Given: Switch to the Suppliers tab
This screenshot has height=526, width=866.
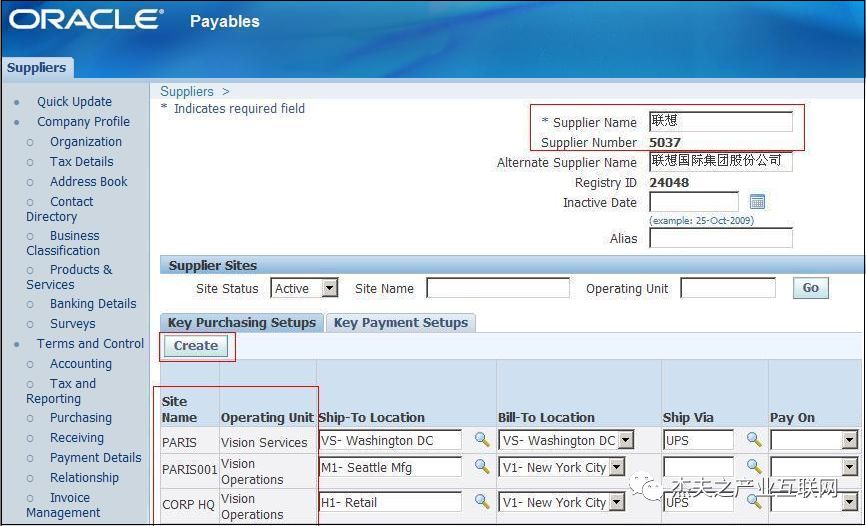Looking at the screenshot, I should 36,67.
